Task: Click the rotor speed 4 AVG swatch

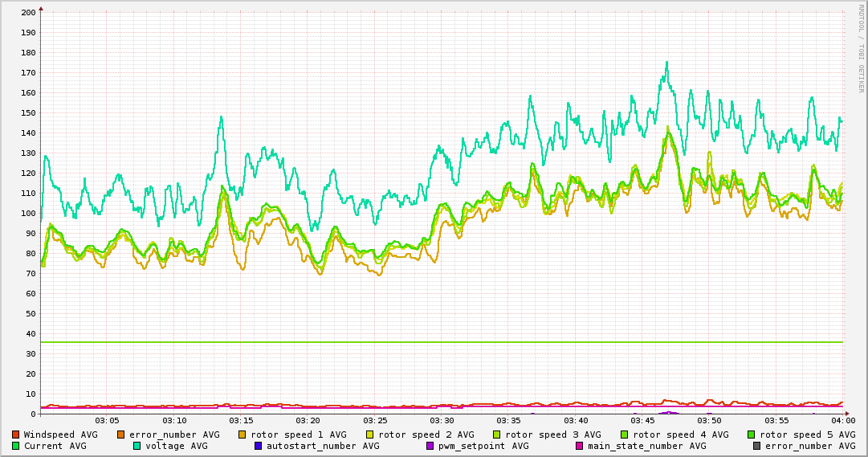Action: pyautogui.click(x=625, y=435)
